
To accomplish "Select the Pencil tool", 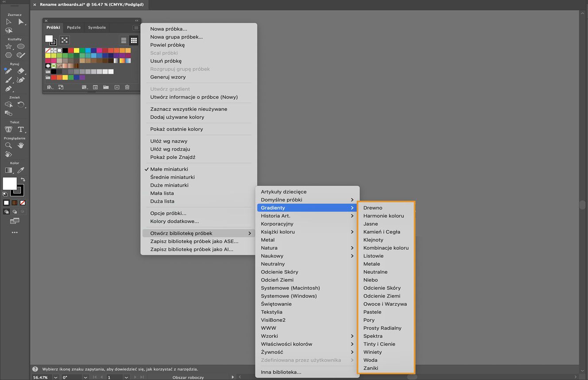I will point(8,71).
